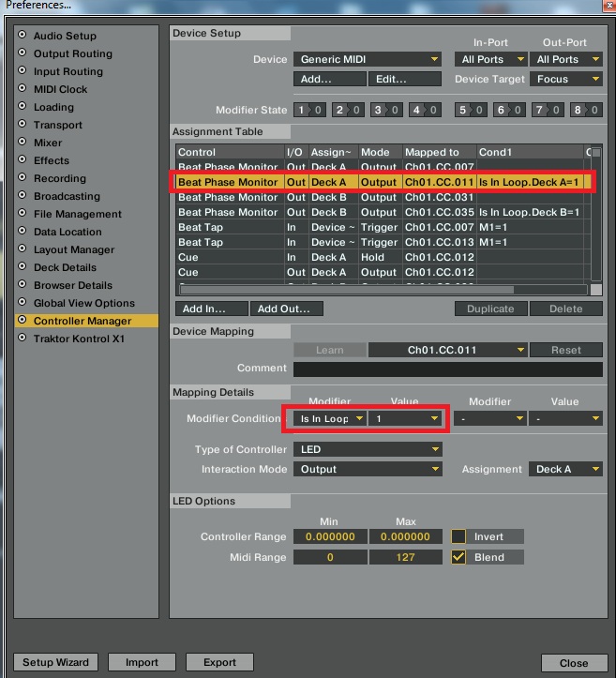Click the MIDI Clock bullet icon
This screenshot has width=616, height=678.
click(23, 88)
